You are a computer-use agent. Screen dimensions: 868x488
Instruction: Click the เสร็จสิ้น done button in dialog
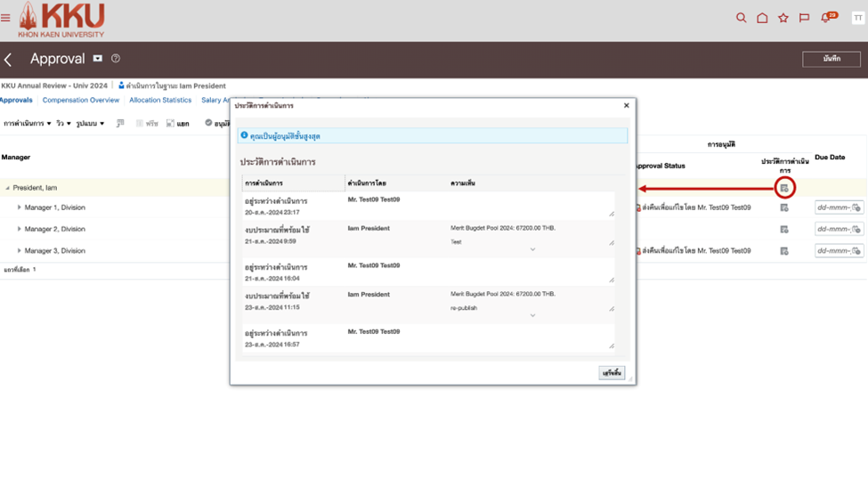612,372
